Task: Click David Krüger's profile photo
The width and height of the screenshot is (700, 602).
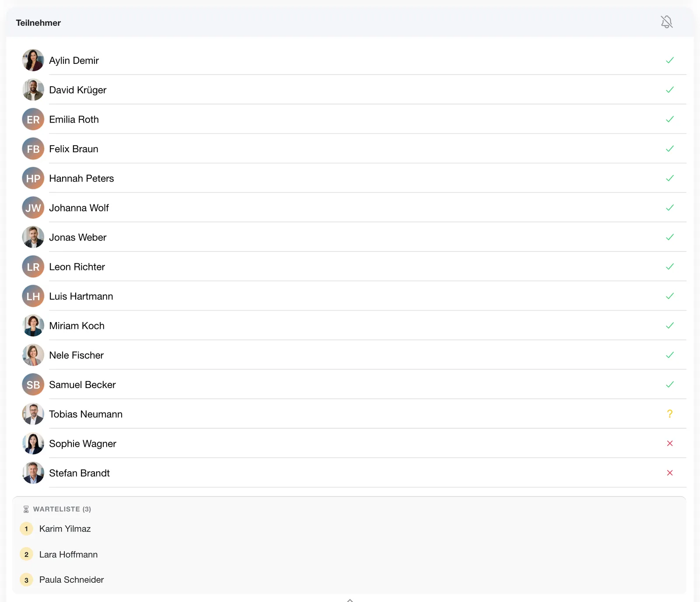Action: (33, 90)
